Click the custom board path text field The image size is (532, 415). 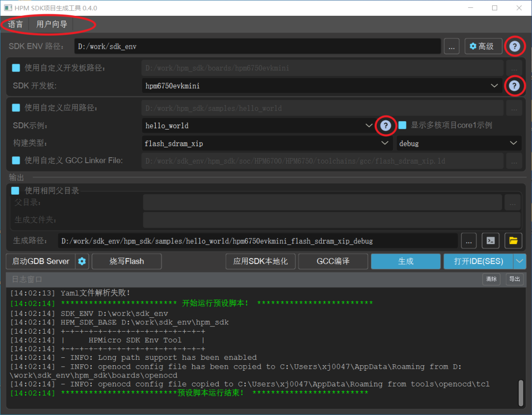coord(322,68)
